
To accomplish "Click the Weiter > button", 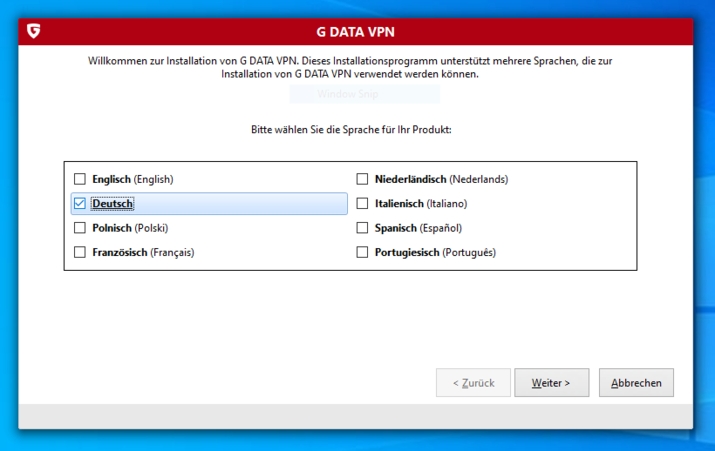I will [x=552, y=383].
